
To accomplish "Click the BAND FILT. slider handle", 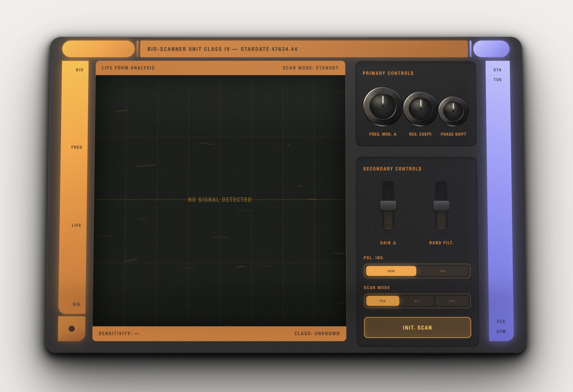I will [441, 205].
